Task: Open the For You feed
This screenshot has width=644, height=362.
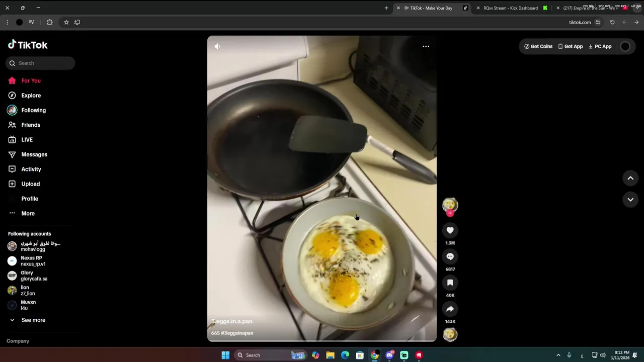Action: pos(24,80)
